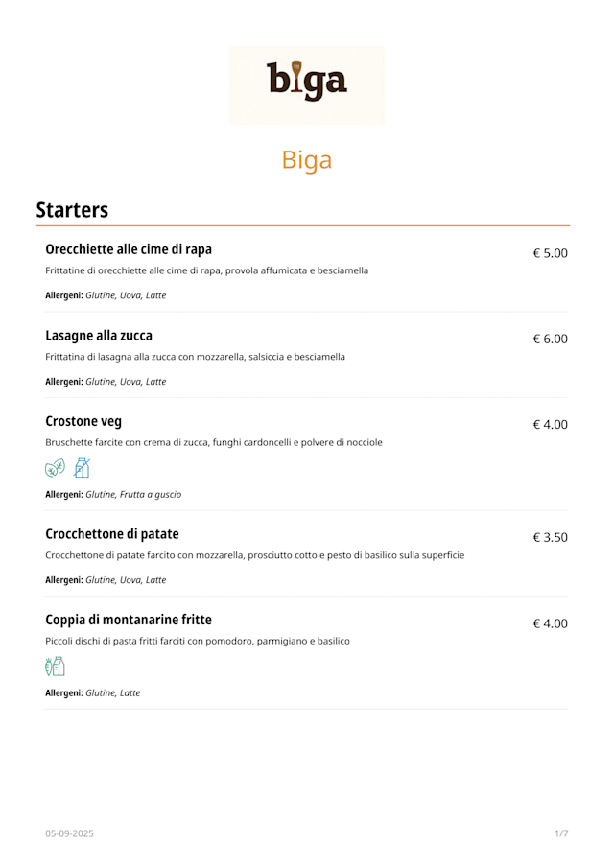Click the 05-09-2025 footer date

tap(69, 833)
